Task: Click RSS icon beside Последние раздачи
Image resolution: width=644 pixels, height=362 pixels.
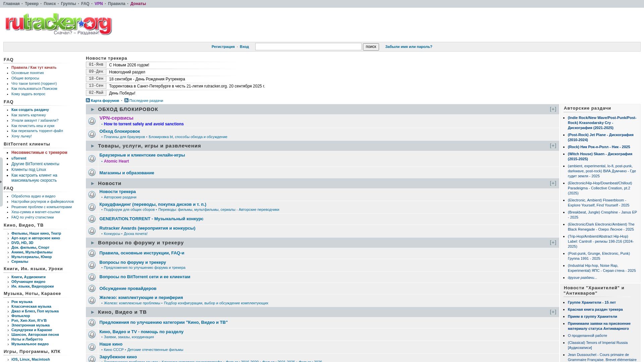Action: (126, 100)
